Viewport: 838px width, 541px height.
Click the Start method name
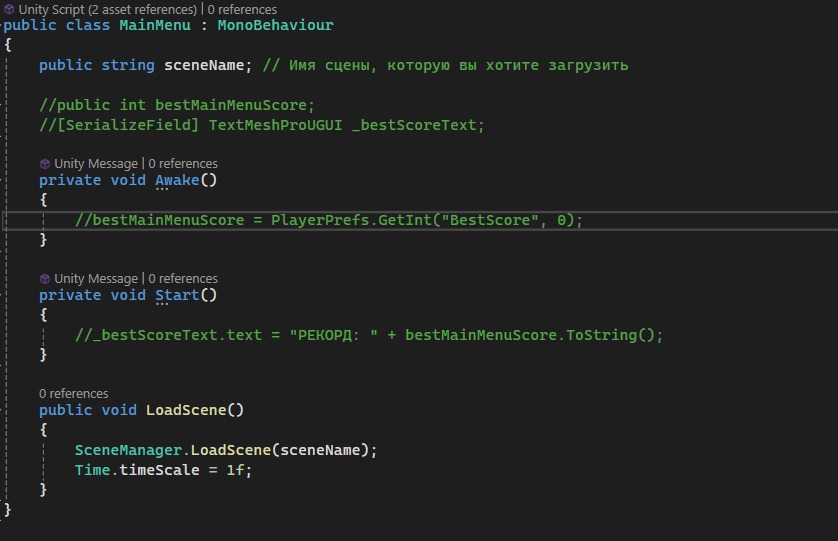pos(177,295)
